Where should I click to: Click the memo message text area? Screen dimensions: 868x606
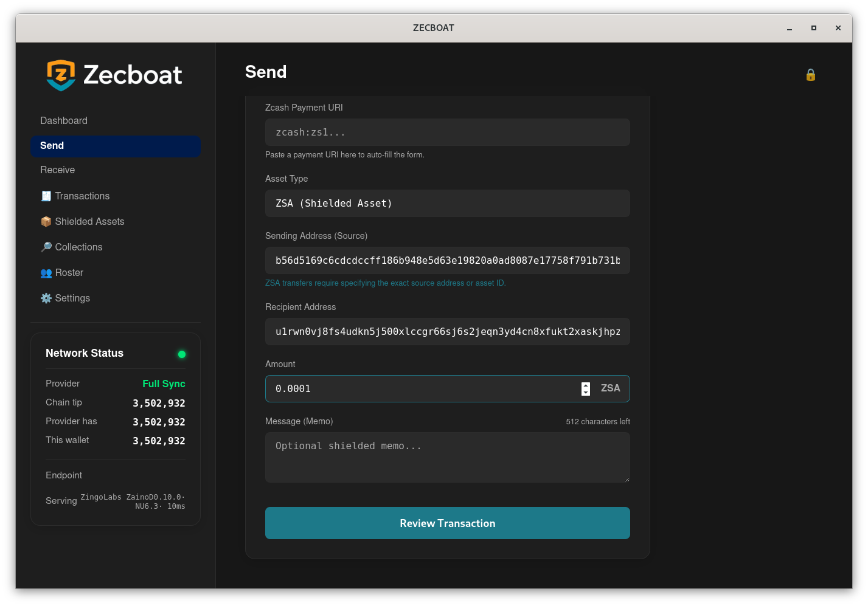[x=448, y=458]
